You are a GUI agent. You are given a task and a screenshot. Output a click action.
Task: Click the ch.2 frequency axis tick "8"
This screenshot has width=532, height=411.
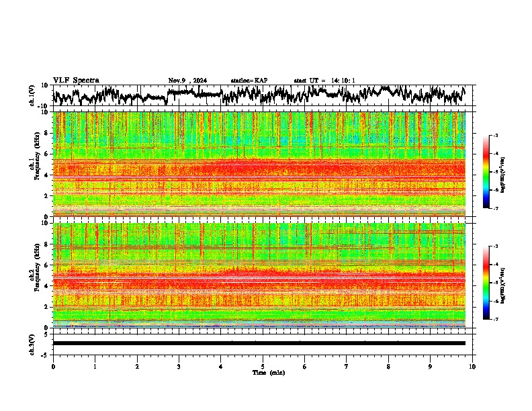tap(47, 244)
